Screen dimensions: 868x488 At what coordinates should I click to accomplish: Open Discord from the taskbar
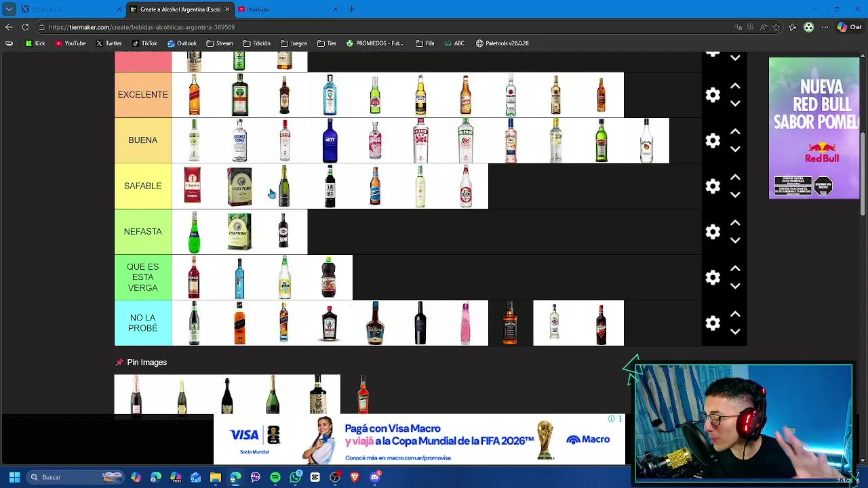coord(374,477)
